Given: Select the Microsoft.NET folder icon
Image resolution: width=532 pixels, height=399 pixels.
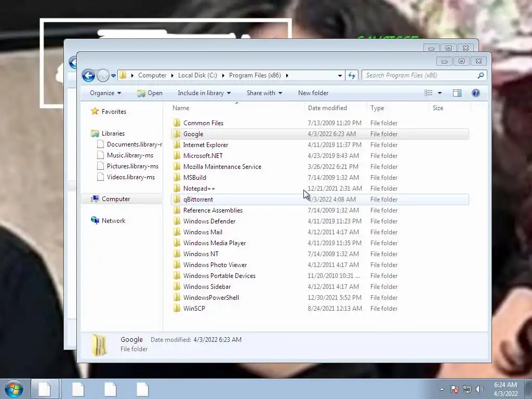Looking at the screenshot, I should 177,156.
